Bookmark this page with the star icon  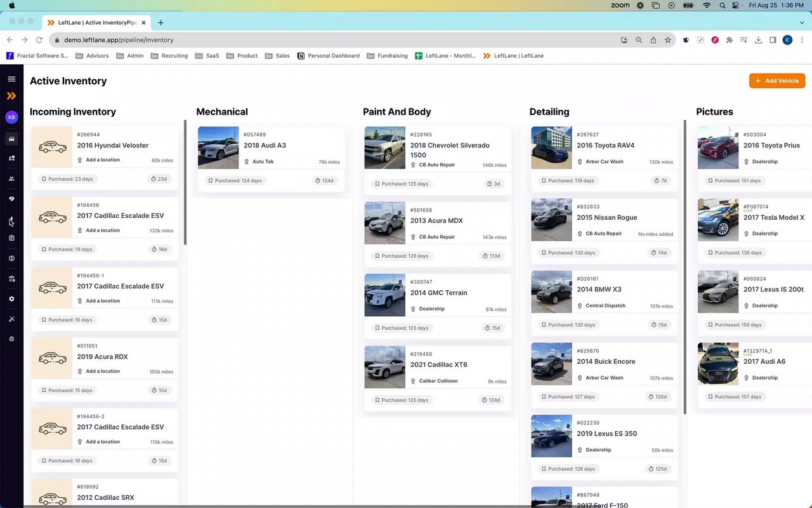pos(668,40)
